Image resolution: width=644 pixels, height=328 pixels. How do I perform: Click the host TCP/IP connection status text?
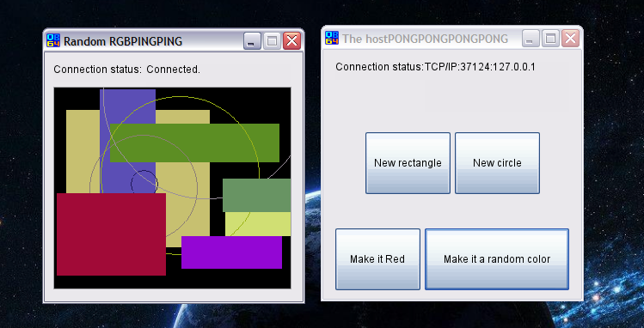point(435,67)
